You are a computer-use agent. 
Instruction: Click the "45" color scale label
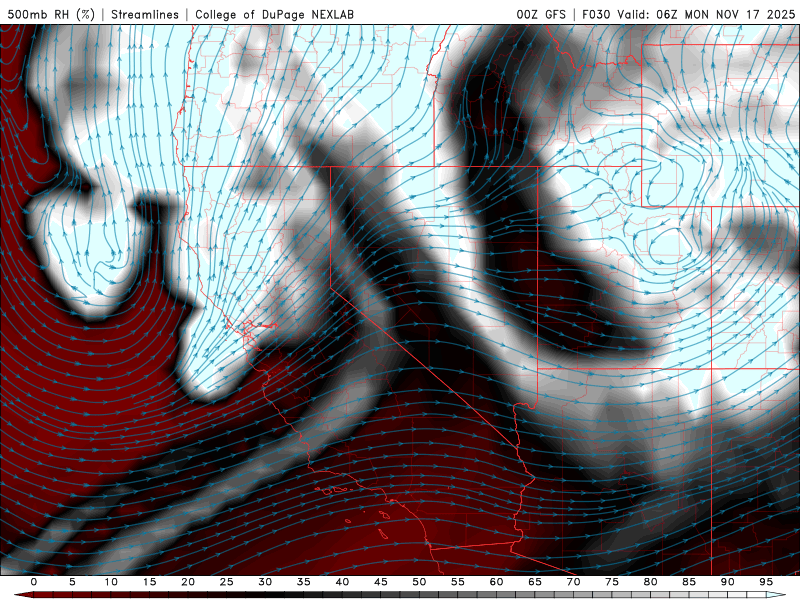click(381, 582)
